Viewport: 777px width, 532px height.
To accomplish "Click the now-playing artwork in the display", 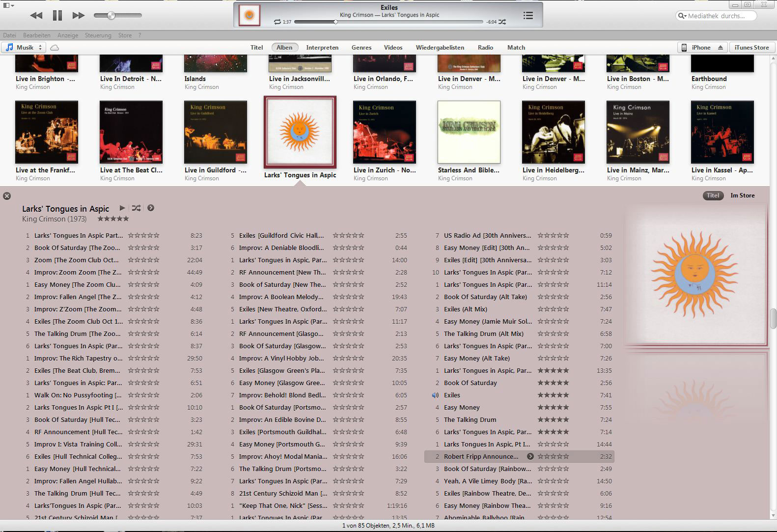I will tap(249, 15).
